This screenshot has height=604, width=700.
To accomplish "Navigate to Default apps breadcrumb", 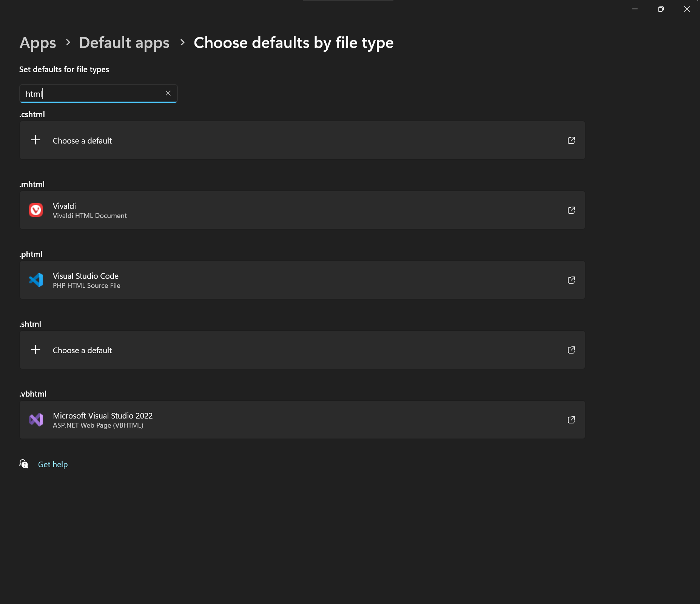I will click(x=124, y=43).
